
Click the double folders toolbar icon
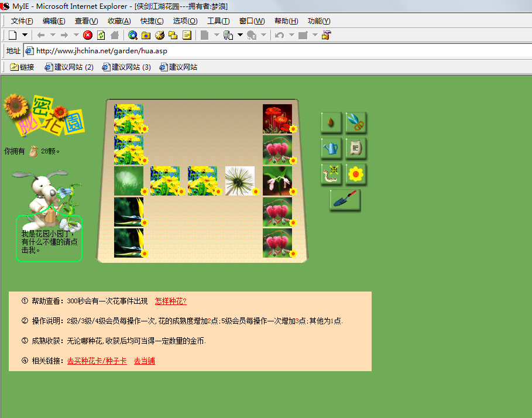pos(173,35)
